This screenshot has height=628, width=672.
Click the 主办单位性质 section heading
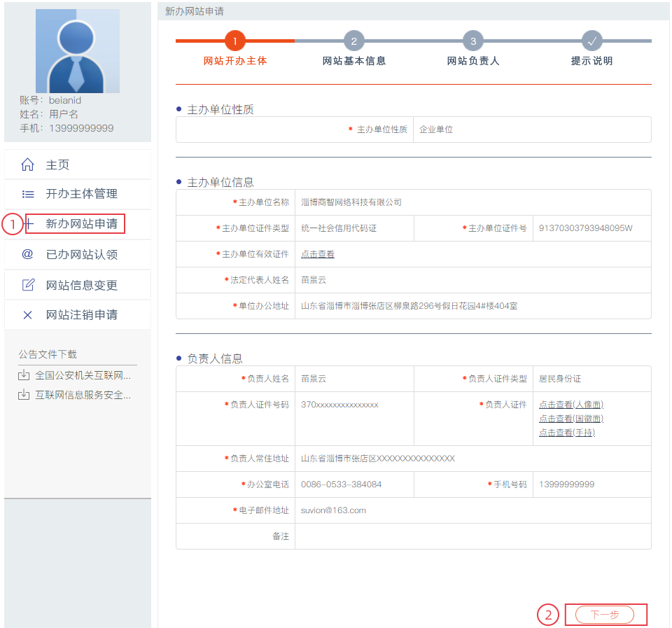[x=220, y=109]
